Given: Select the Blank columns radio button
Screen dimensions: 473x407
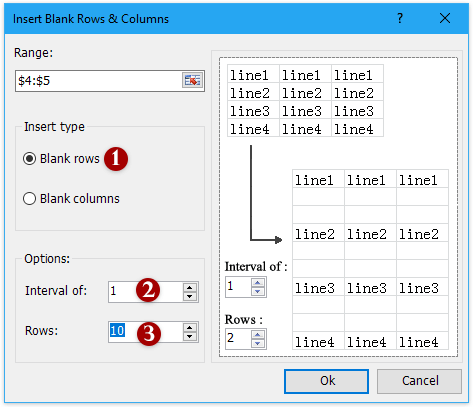Looking at the screenshot, I should [x=29, y=199].
